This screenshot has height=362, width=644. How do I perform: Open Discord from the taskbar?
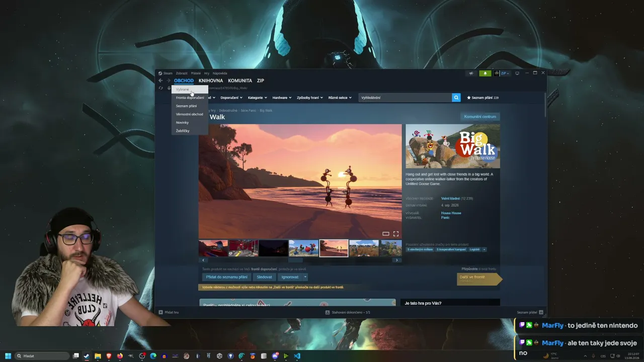pos(275,356)
